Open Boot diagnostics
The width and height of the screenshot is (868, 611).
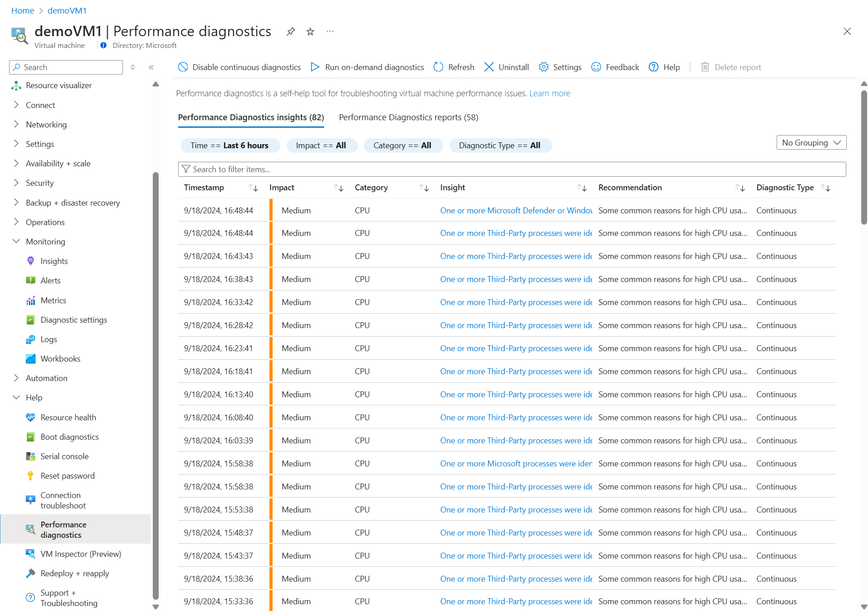[x=70, y=437]
